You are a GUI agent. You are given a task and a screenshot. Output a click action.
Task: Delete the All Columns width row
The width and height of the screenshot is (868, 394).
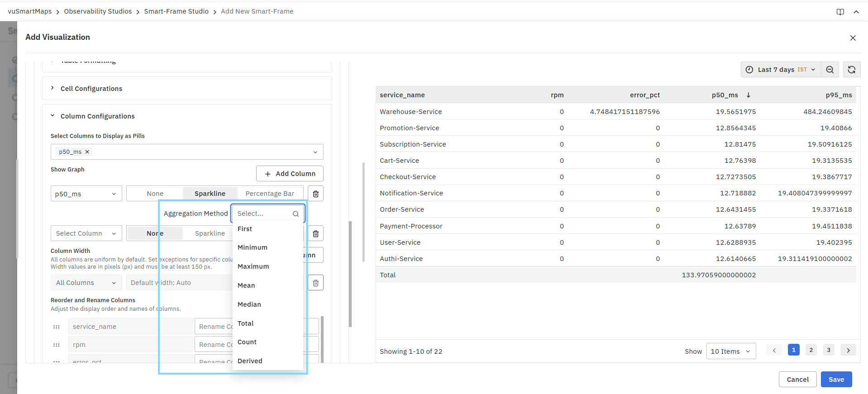tap(316, 283)
